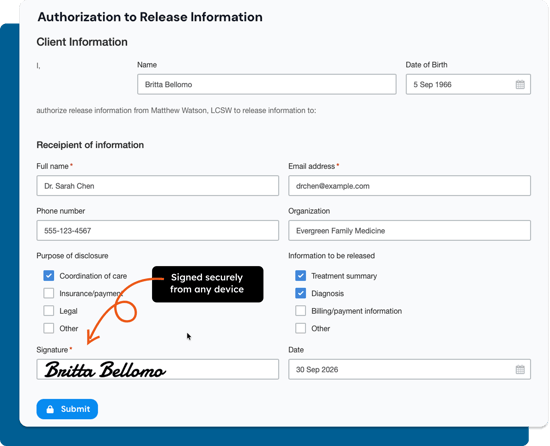Screen dimensions: 550x446
Task: Click the Phone number field
Action: pos(157,230)
